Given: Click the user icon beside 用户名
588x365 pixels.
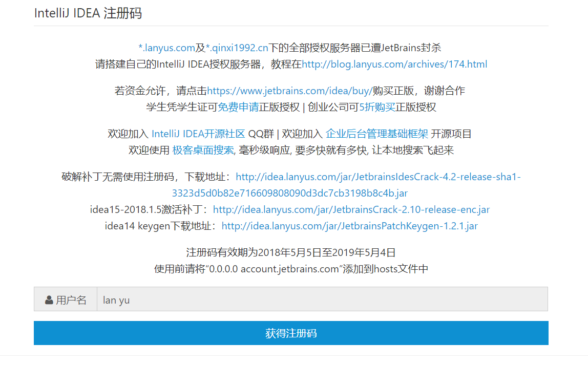Looking at the screenshot, I should coord(49,300).
